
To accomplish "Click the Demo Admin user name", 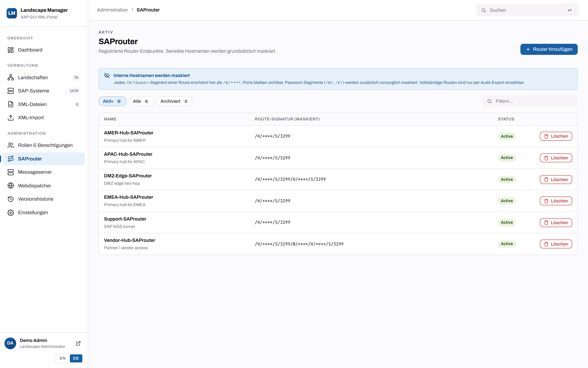I will coord(34,340).
